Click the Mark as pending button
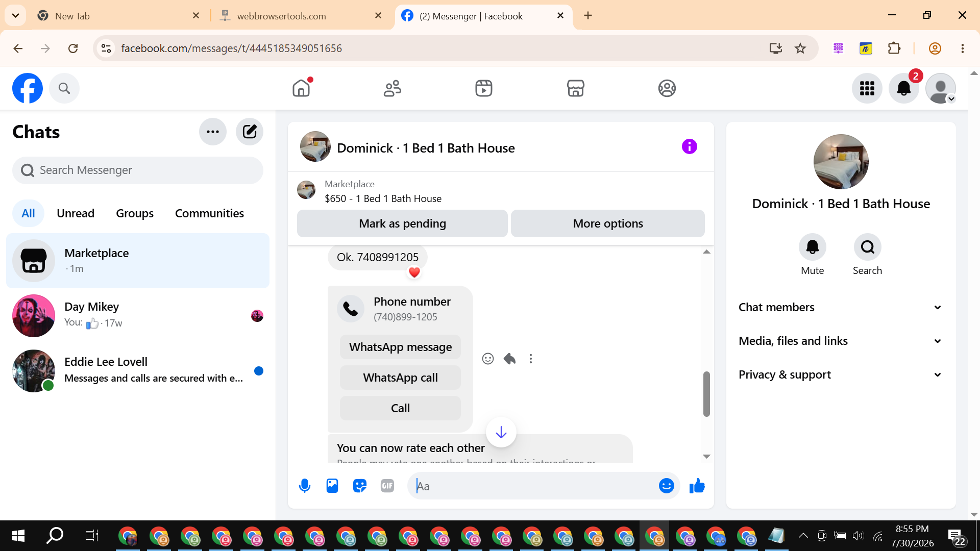 coord(402,223)
